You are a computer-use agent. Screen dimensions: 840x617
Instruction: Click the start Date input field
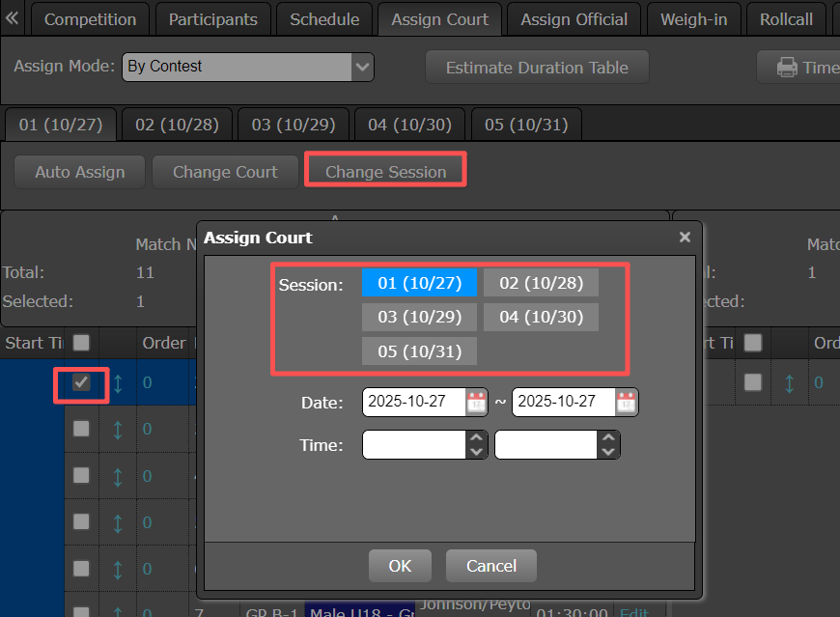coord(413,402)
